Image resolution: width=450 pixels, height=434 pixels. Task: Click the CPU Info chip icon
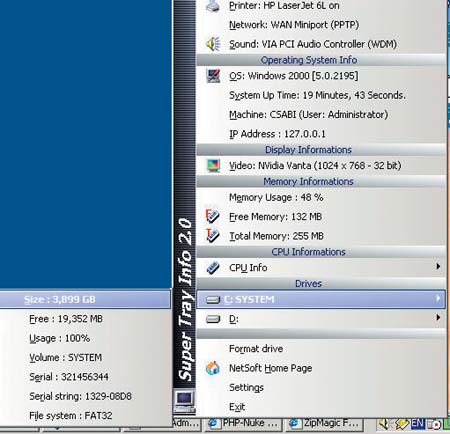pos(213,268)
